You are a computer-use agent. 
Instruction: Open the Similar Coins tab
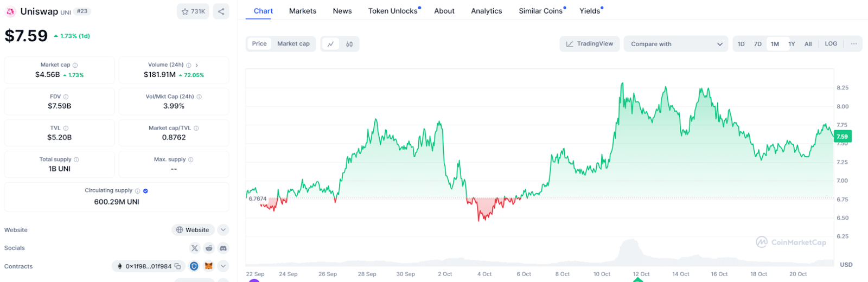pos(542,11)
